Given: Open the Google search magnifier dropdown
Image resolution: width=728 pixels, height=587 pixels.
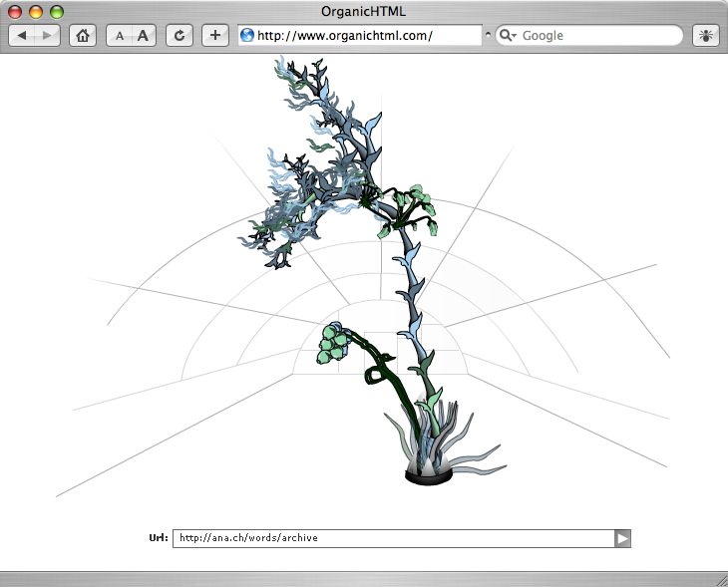Looking at the screenshot, I should coord(508,36).
